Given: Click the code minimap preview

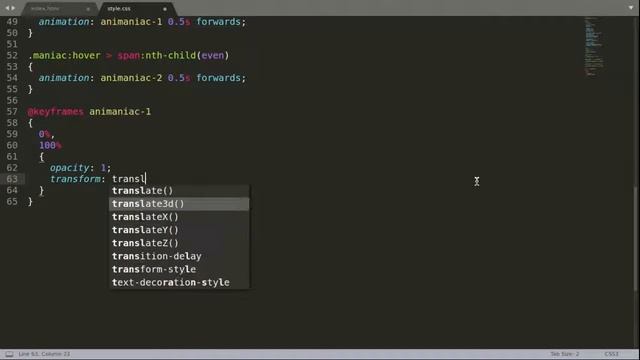Looking at the screenshot, I should [x=593, y=46].
